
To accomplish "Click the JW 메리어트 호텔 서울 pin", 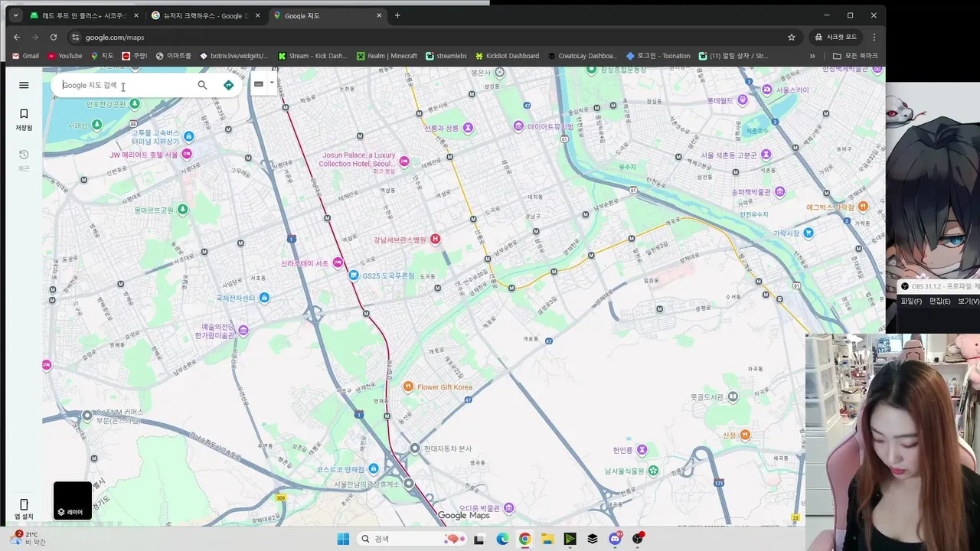I will point(187,155).
